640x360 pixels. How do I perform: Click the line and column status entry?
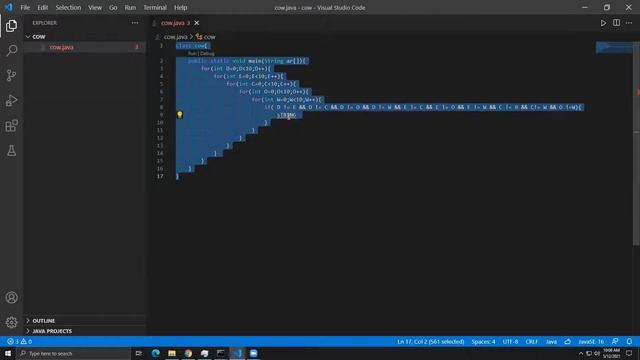pos(431,342)
